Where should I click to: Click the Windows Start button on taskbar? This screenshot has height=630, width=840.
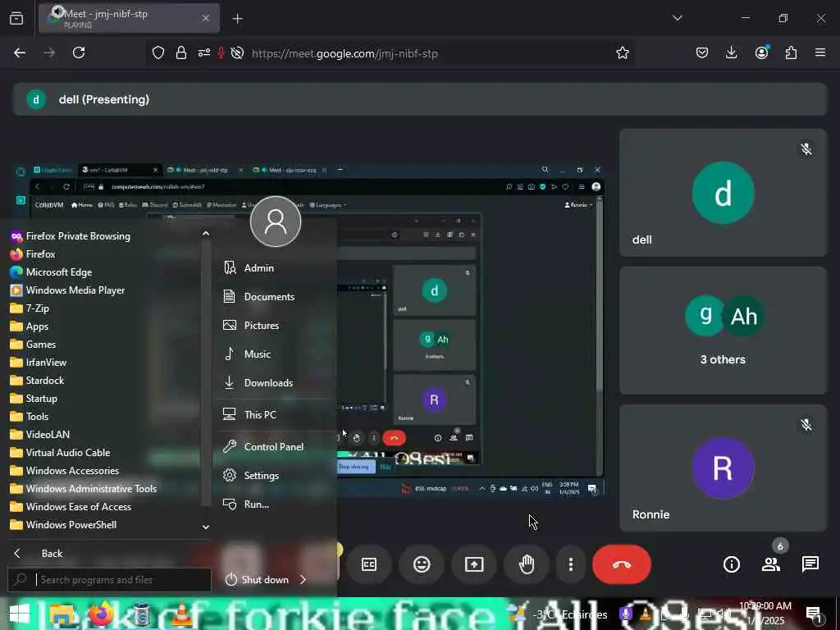click(20, 614)
